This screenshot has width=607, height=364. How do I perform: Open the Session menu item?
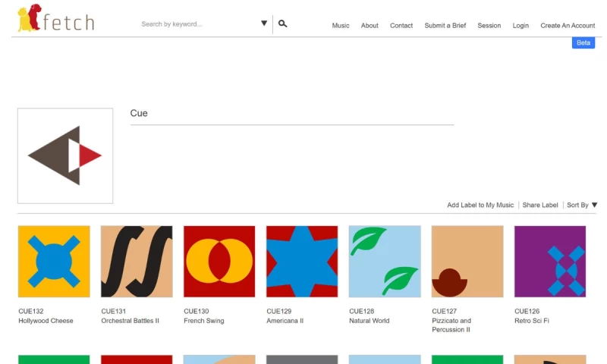pos(489,26)
